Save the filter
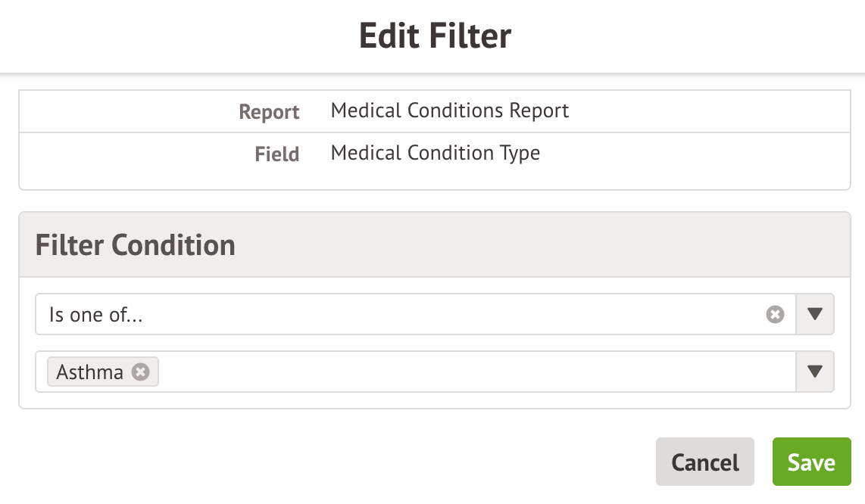The image size is (865, 504). [x=811, y=462]
